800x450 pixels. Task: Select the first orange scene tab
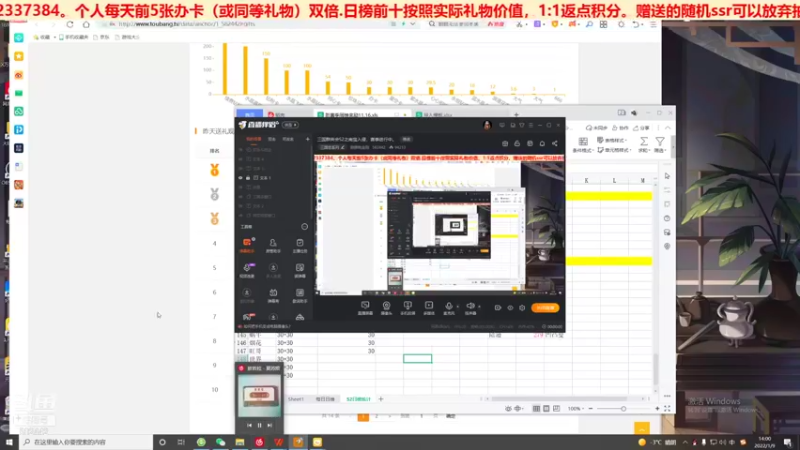pyautogui.click(x=254, y=139)
